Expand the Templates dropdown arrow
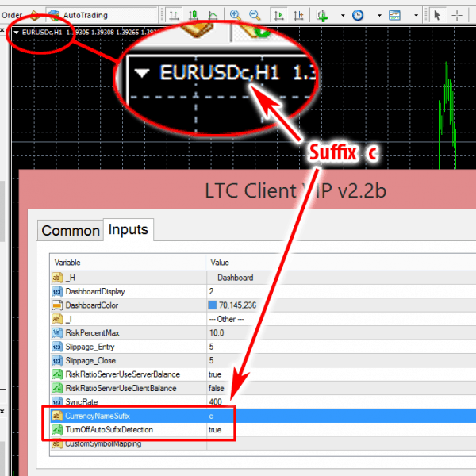 tap(416, 15)
